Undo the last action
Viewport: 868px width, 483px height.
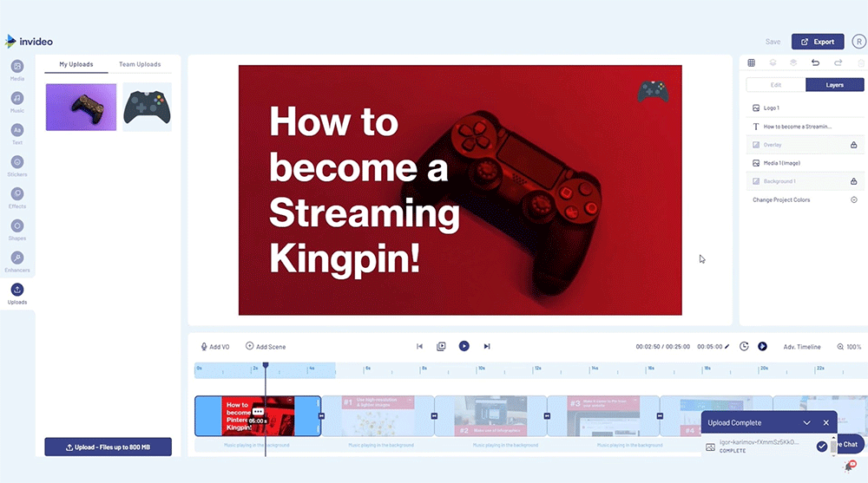coord(815,62)
